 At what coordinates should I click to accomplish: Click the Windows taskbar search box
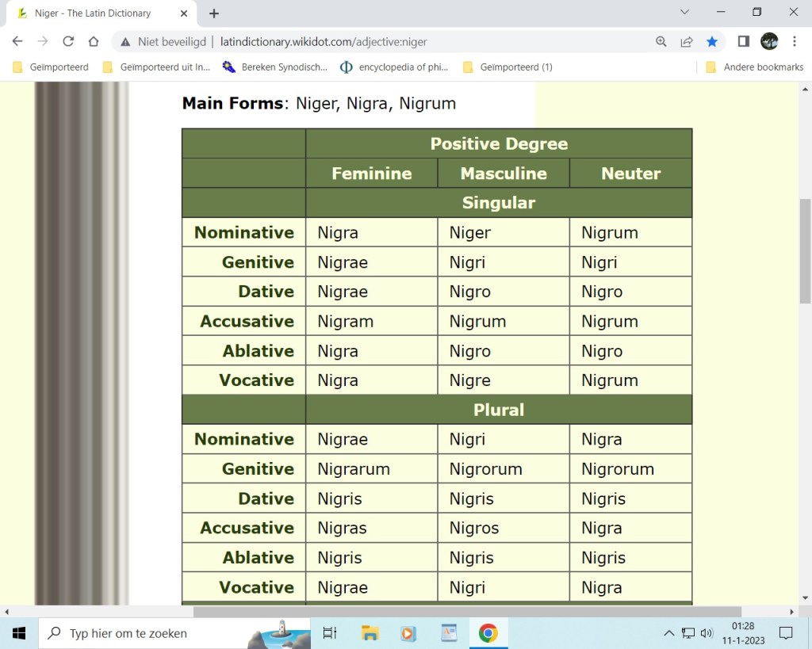pyautogui.click(x=143, y=633)
